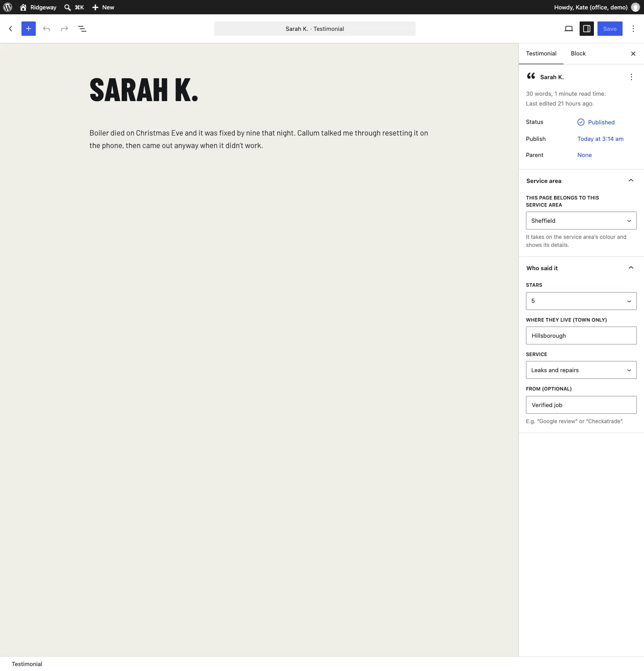
Task: Click the Undo arrow
Action: pos(47,29)
